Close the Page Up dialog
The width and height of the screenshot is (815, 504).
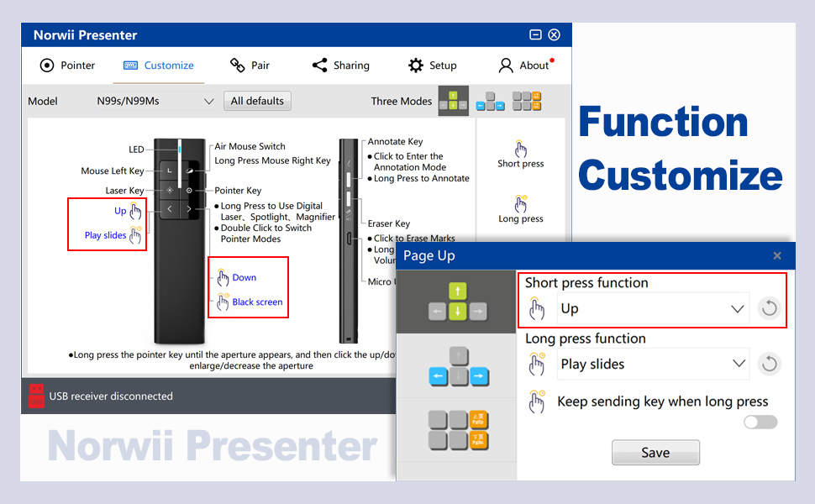point(777,255)
